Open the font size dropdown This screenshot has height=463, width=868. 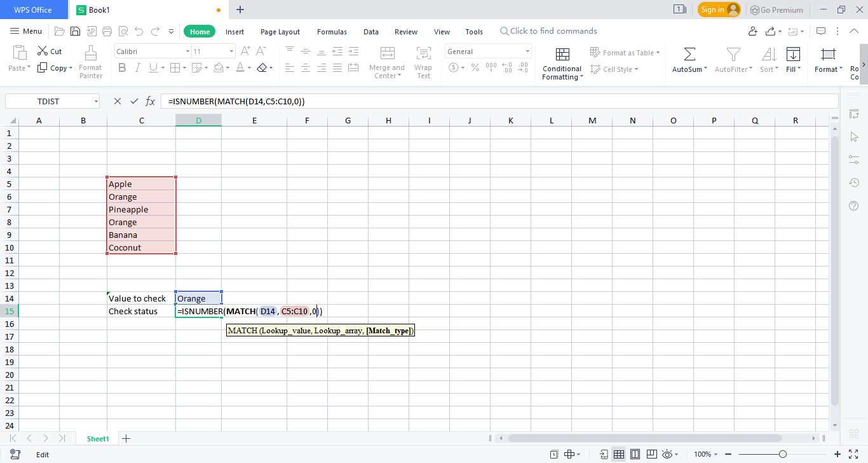click(x=231, y=51)
